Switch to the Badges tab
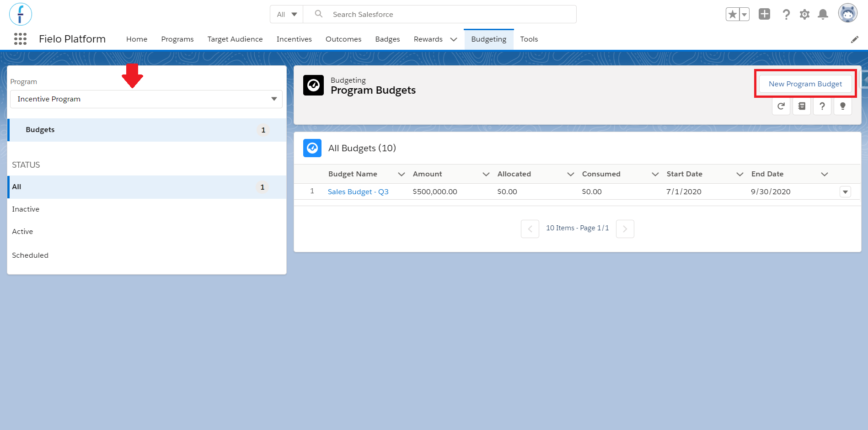Image resolution: width=868 pixels, height=430 pixels. [x=387, y=39]
